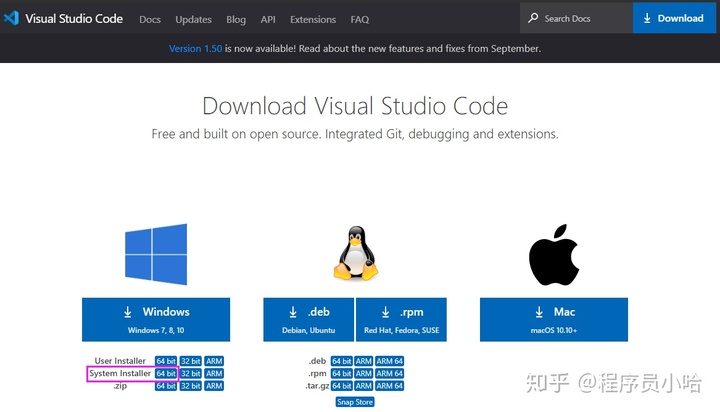Click the search magnifier icon
720x412 pixels.
point(533,18)
